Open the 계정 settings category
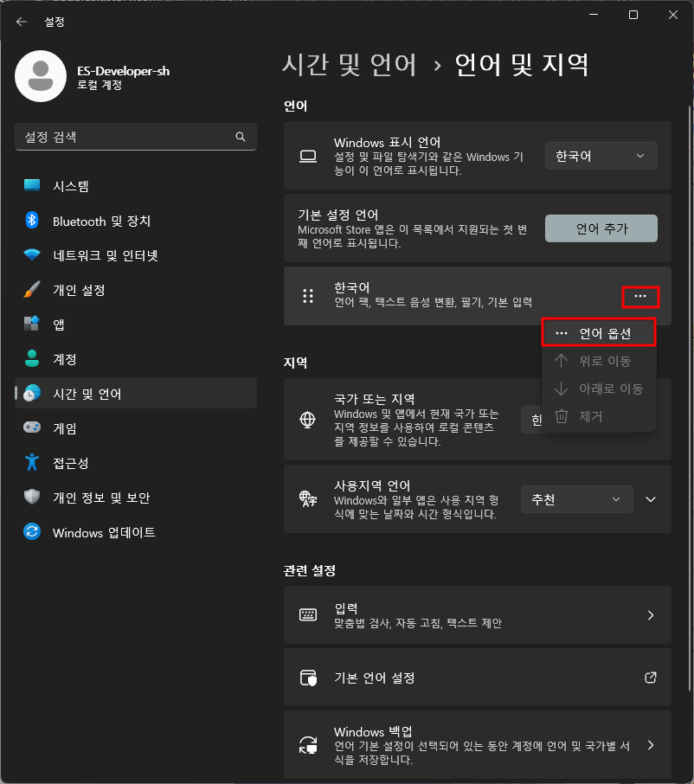 click(x=136, y=358)
